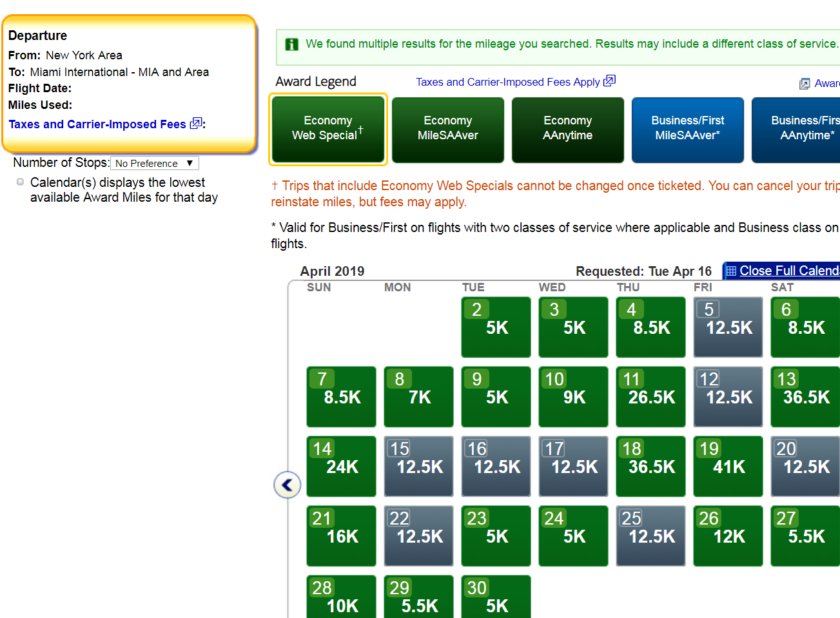The height and width of the screenshot is (618, 840).
Task: Select April 24 with 5K miles
Action: click(x=574, y=536)
